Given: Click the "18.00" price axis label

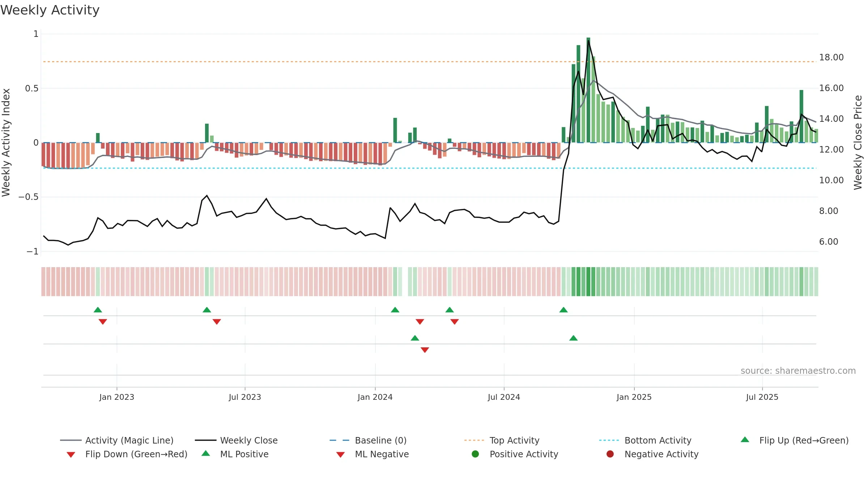Looking at the screenshot, I should pyautogui.click(x=831, y=57).
